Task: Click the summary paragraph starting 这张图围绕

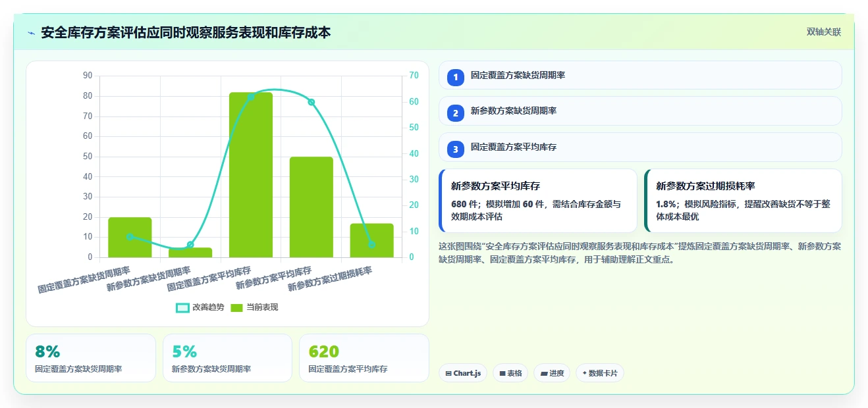Action: (639, 253)
